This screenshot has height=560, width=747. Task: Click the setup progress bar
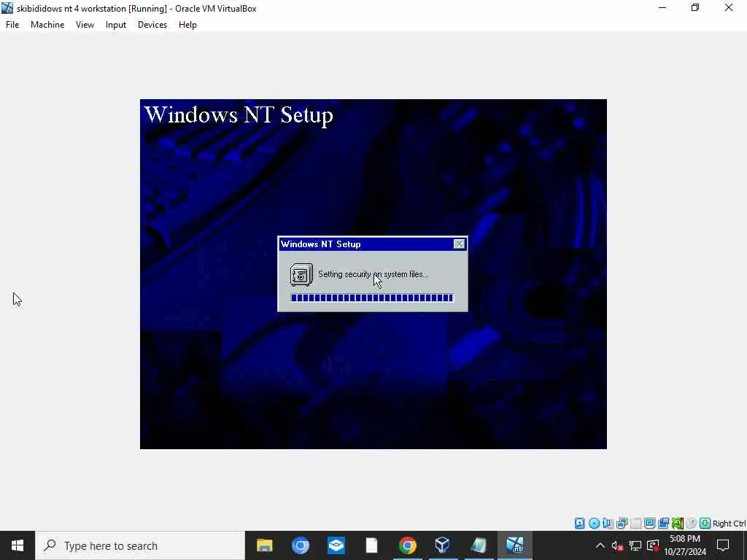pos(372,298)
